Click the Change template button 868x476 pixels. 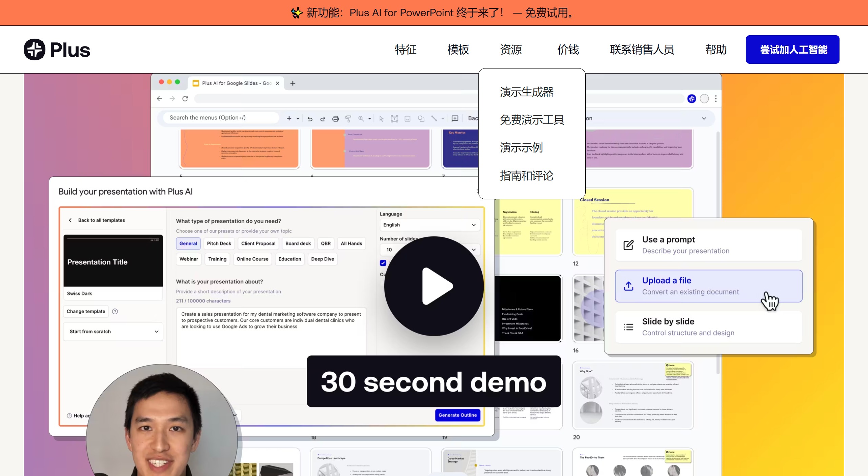pos(86,311)
